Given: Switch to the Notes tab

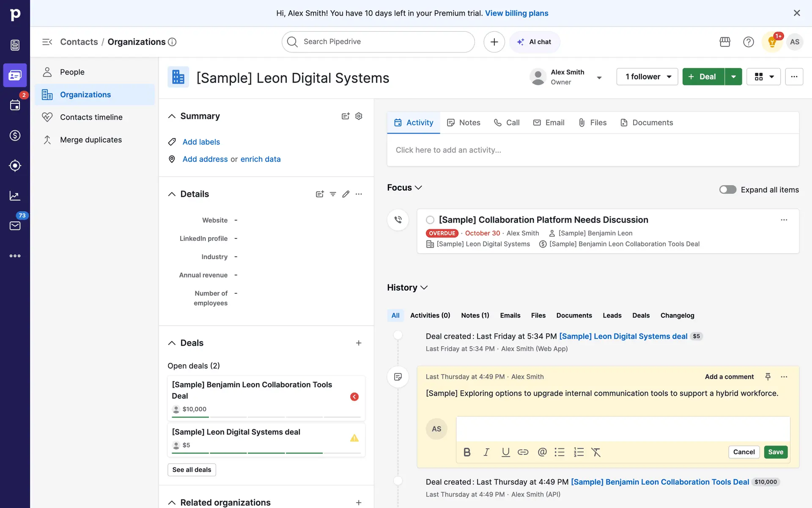Looking at the screenshot, I should pos(464,122).
